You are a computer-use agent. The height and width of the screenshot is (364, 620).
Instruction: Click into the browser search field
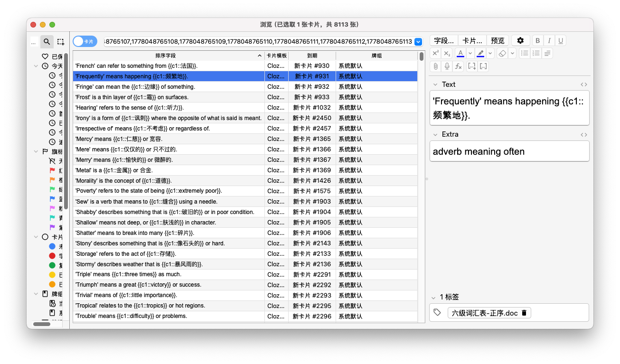point(258,42)
